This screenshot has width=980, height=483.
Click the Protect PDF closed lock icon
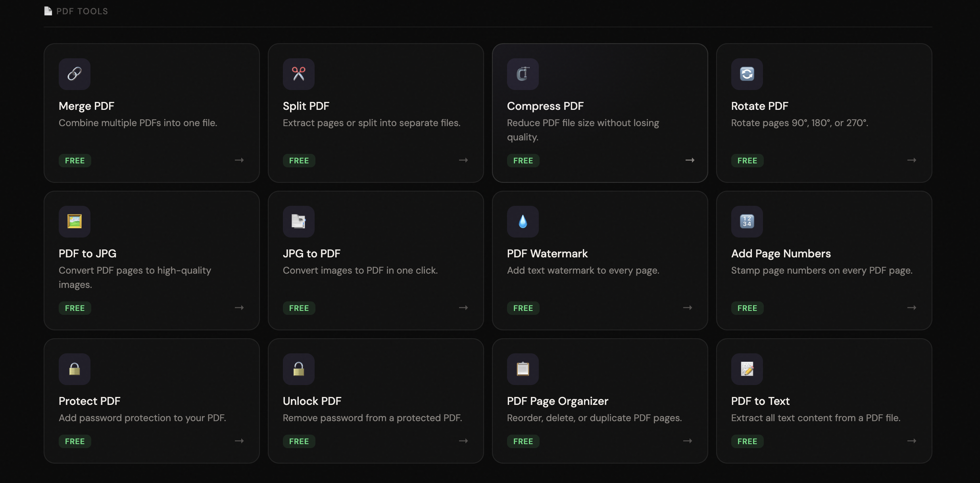(75, 369)
